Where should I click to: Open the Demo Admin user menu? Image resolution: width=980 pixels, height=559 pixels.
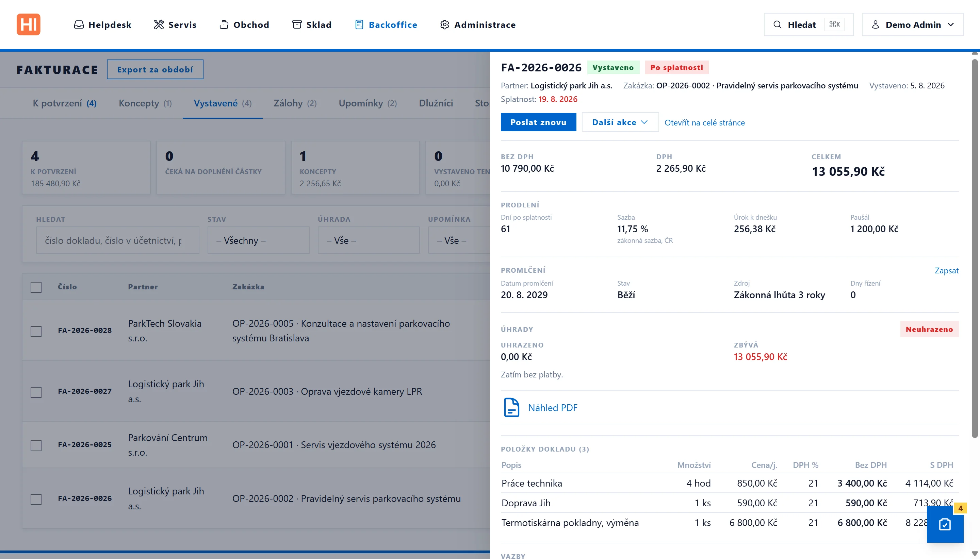(912, 24)
